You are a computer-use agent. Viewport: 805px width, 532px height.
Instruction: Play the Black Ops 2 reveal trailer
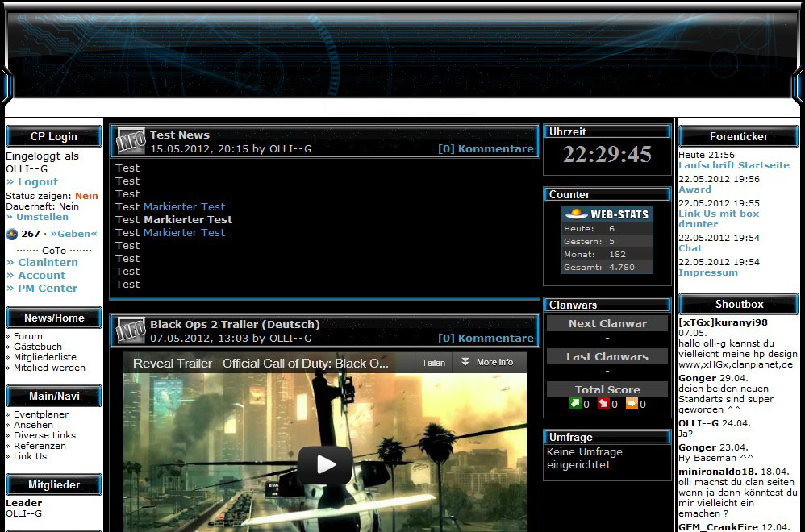[x=325, y=465]
